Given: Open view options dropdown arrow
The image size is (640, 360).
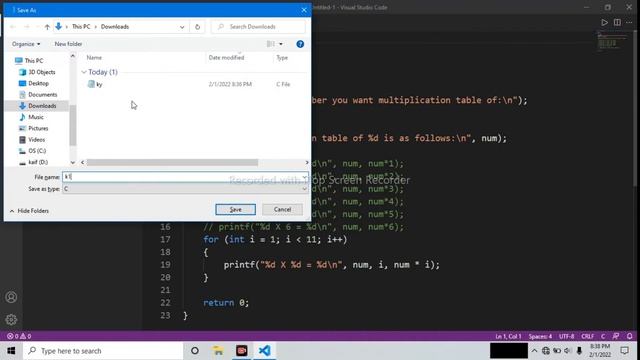Looking at the screenshot, I should point(281,44).
